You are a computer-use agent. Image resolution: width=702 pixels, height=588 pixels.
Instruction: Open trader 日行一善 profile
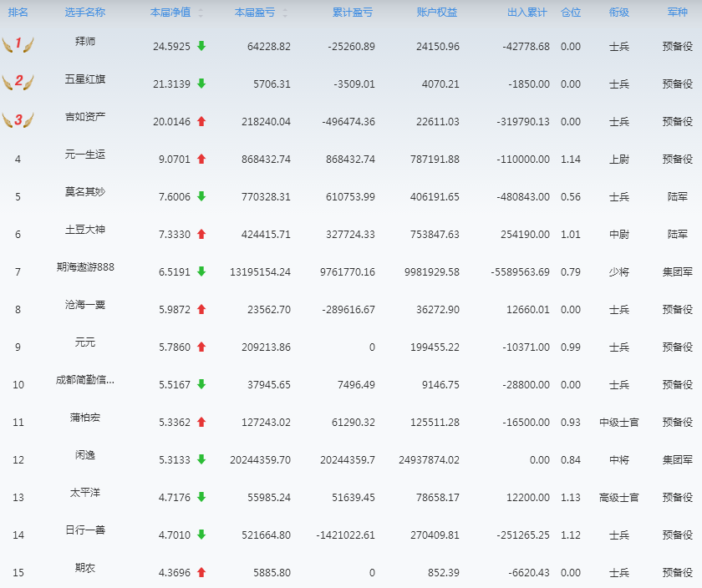[x=85, y=530]
